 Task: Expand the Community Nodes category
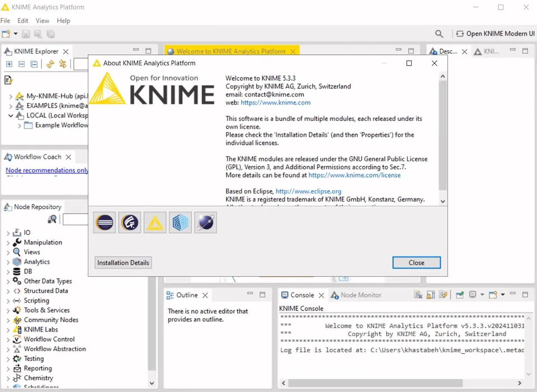(8, 320)
